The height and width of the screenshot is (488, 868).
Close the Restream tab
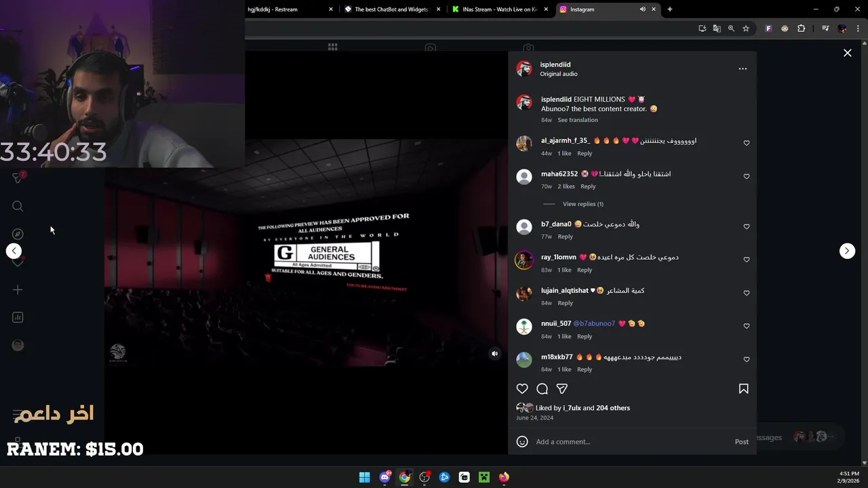coord(331,9)
